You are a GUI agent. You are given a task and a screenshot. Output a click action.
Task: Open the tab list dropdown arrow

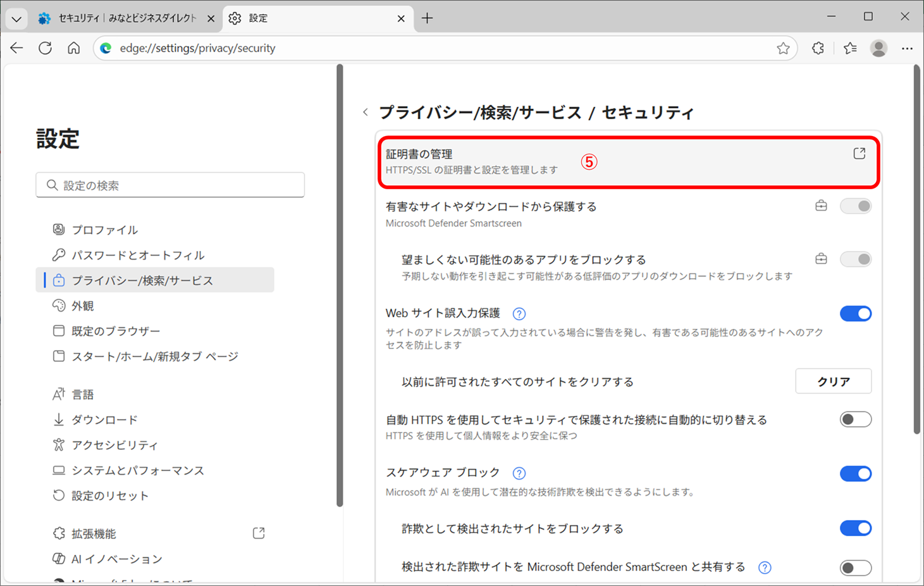(x=16, y=18)
